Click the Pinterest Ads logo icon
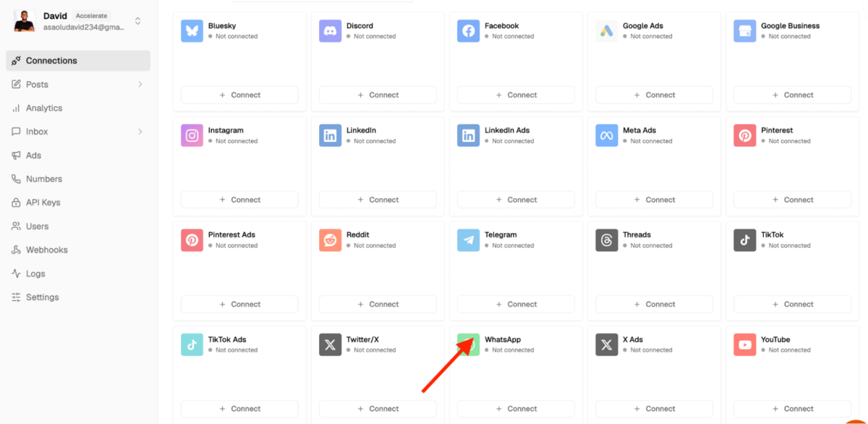 coord(192,240)
